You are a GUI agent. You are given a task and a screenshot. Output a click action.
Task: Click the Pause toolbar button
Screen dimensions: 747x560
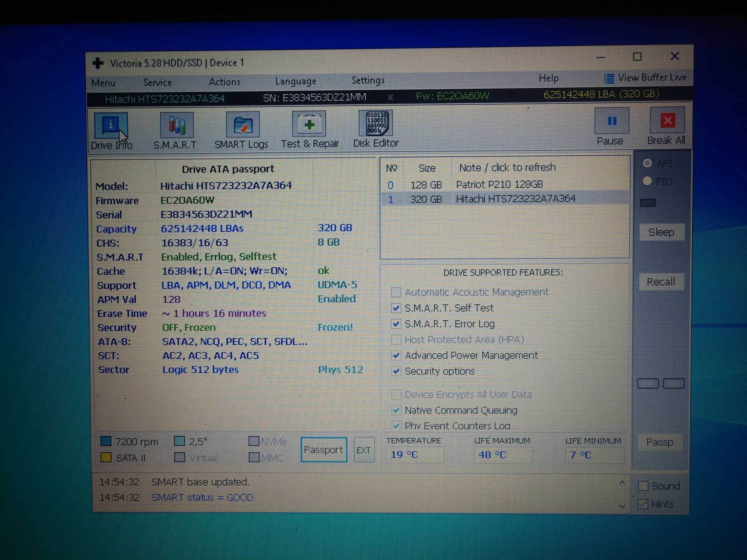pyautogui.click(x=611, y=127)
